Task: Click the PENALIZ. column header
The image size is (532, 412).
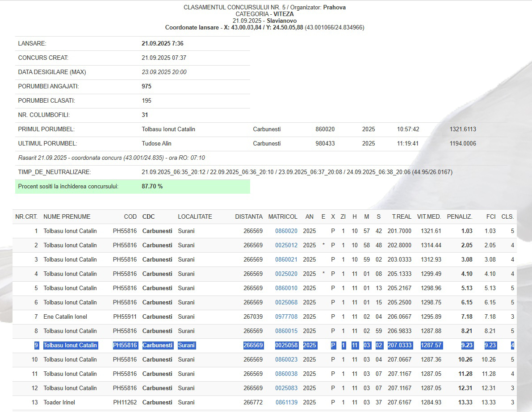Action: pos(459,217)
